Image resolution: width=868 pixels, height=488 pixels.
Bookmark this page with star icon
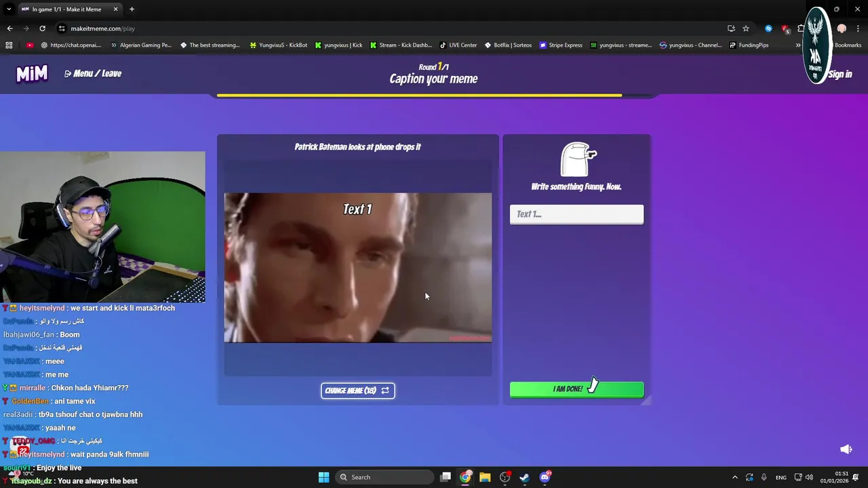point(746,28)
